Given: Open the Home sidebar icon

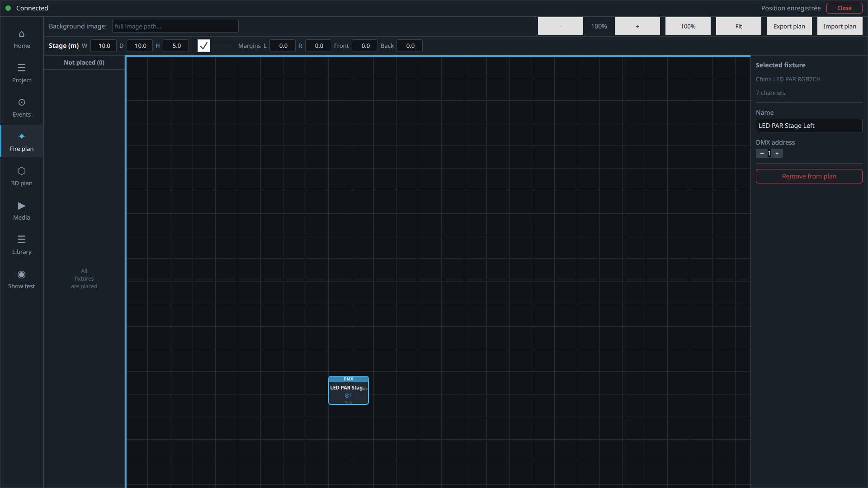Looking at the screenshot, I should (x=22, y=39).
